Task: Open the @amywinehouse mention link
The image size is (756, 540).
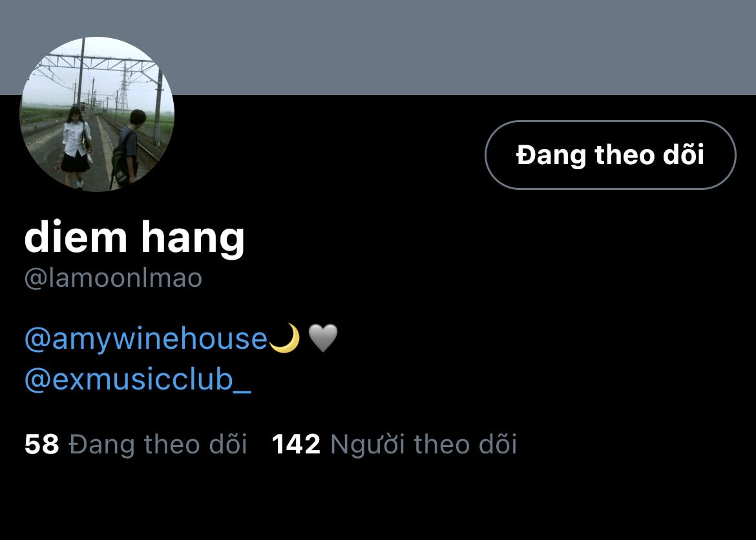Action: (x=145, y=338)
